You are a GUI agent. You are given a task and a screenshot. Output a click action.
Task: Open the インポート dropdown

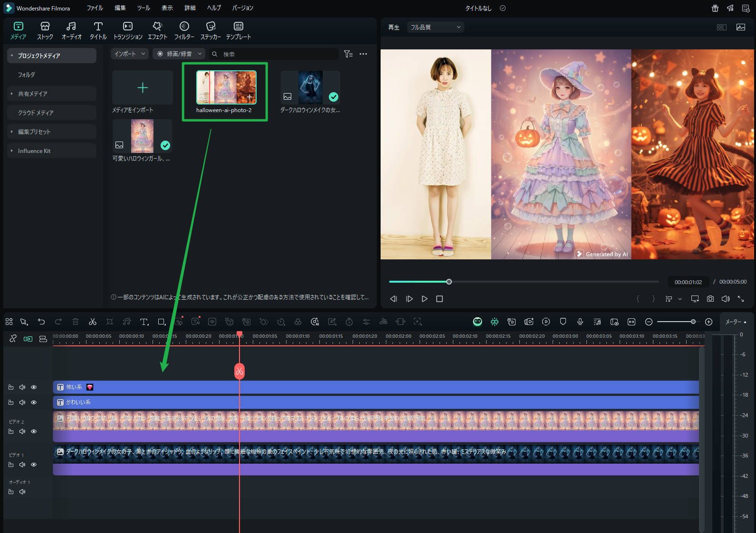click(x=130, y=54)
